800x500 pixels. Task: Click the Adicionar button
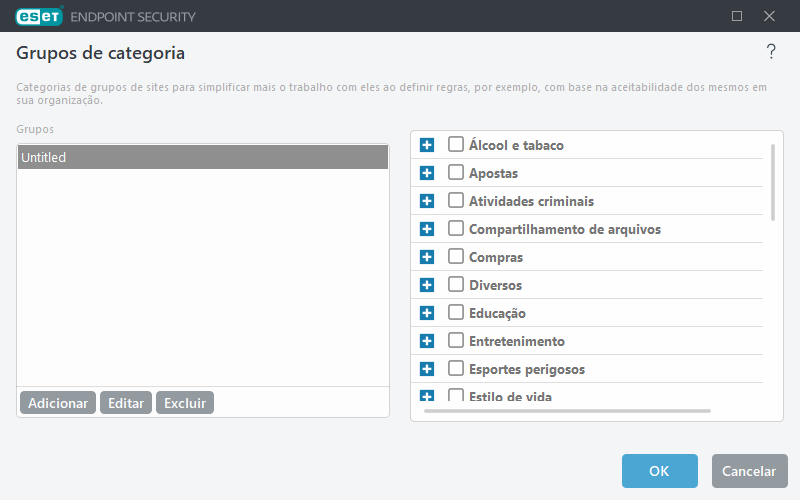pyautogui.click(x=58, y=403)
